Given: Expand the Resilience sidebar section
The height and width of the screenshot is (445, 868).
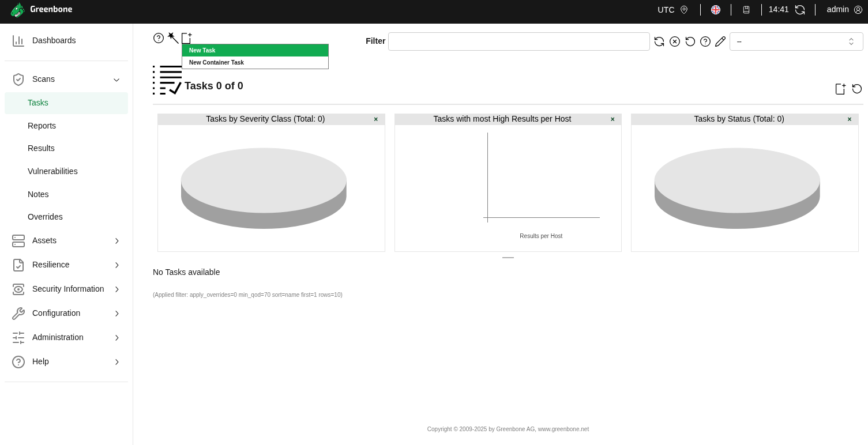Looking at the screenshot, I should tap(66, 265).
